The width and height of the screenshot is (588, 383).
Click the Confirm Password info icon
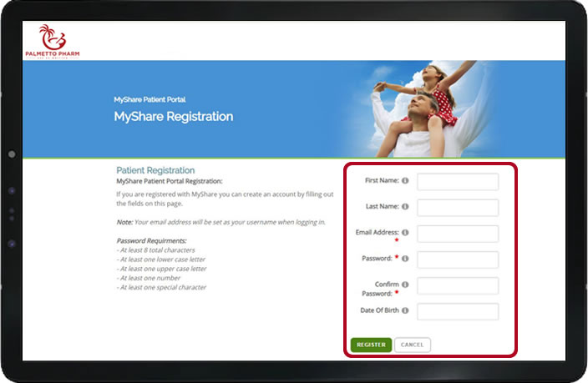[x=405, y=285]
